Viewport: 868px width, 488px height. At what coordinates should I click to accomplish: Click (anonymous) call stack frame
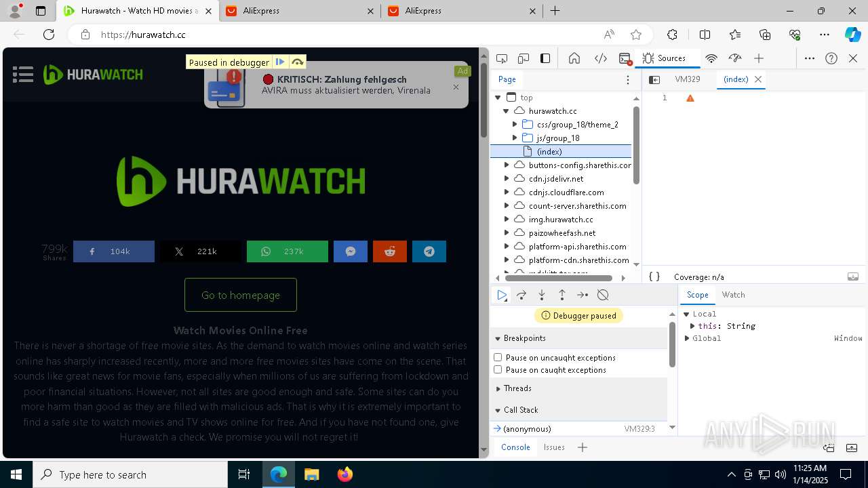pyautogui.click(x=579, y=429)
